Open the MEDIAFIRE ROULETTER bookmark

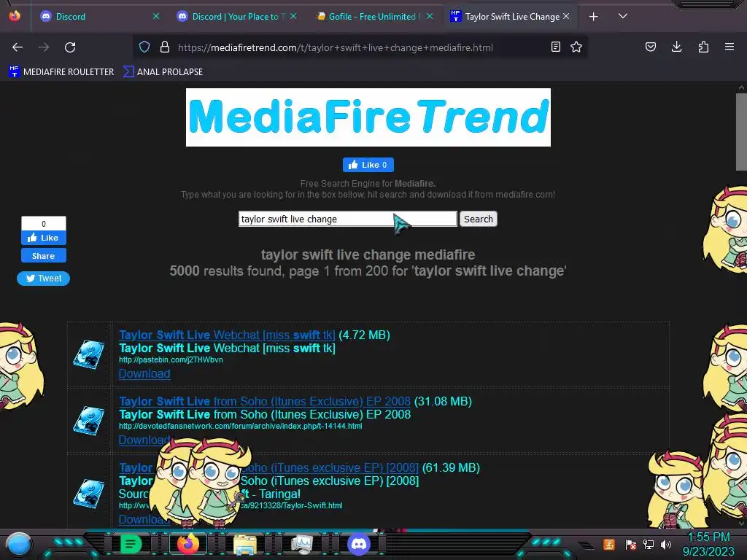61,72
